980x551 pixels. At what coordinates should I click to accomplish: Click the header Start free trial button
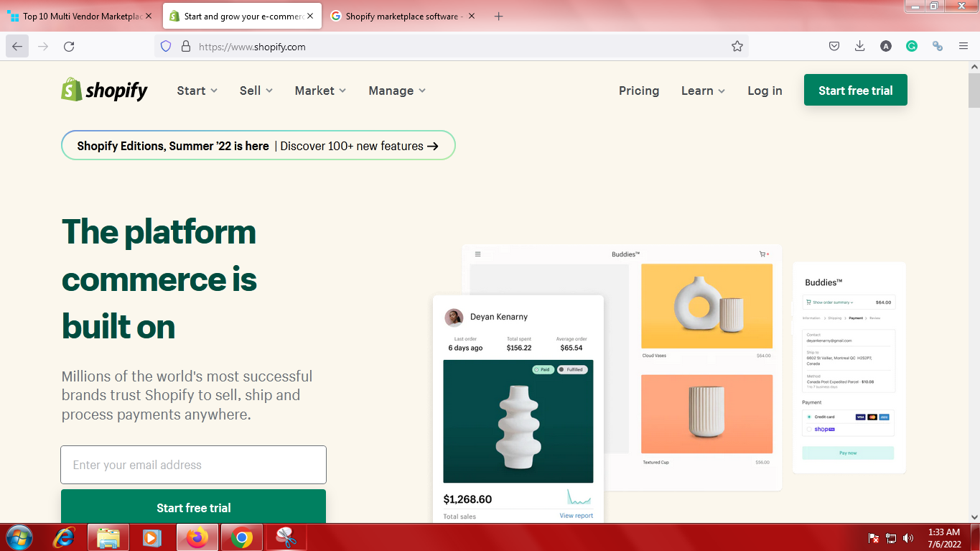click(x=856, y=91)
